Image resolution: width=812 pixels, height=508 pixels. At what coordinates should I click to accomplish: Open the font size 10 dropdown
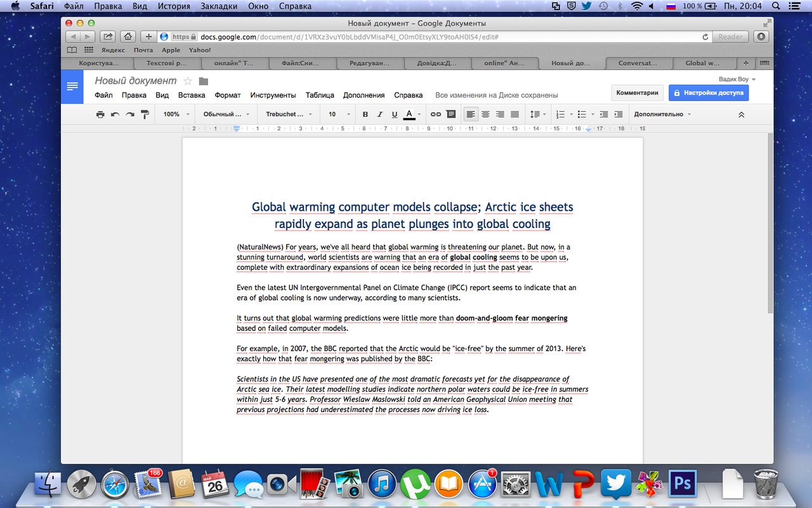[338, 114]
